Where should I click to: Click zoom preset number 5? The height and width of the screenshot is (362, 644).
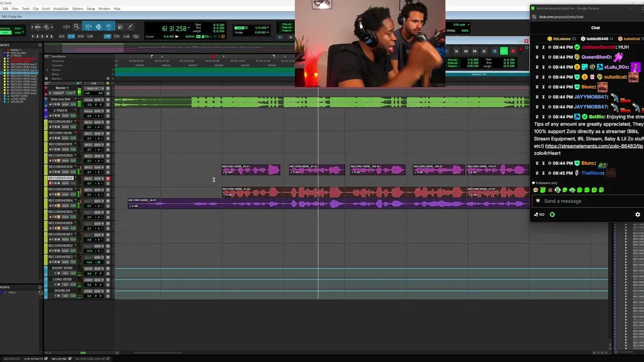[x=51, y=36]
